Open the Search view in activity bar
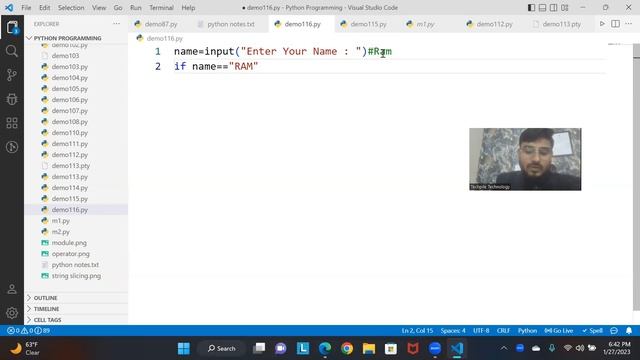The image size is (640, 360). (x=12, y=51)
